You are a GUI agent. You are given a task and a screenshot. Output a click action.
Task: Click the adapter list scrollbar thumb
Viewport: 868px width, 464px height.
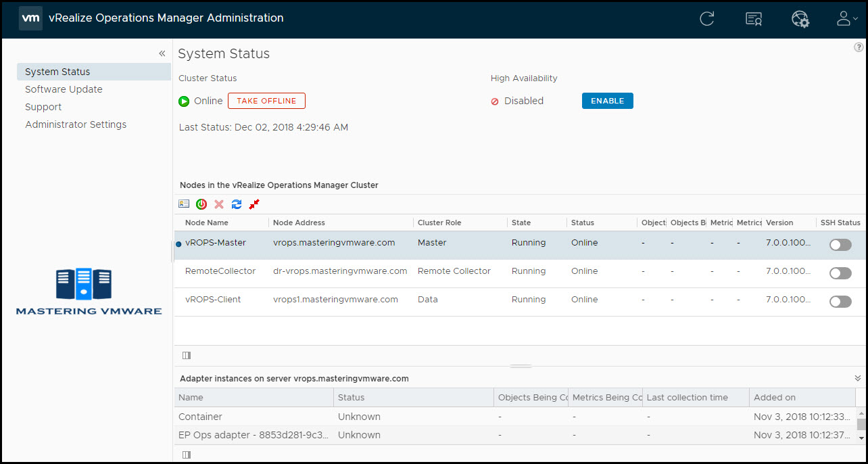[861, 424]
